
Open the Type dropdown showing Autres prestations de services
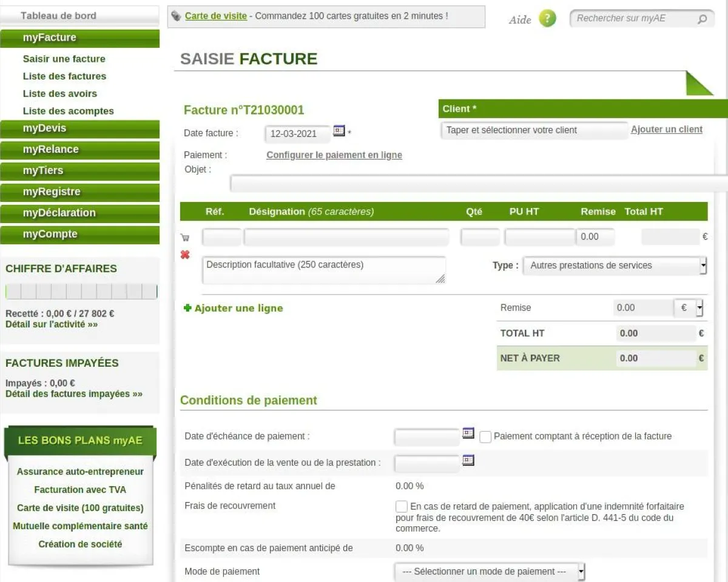tap(615, 266)
